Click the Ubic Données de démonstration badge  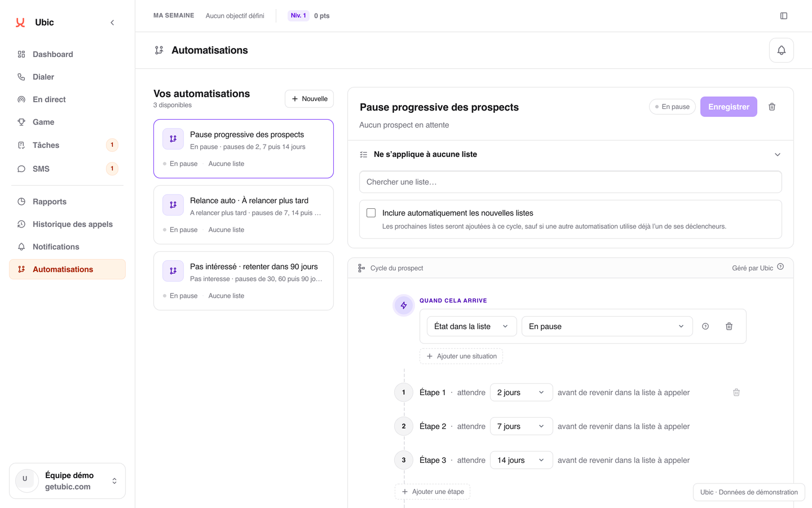tap(749, 492)
